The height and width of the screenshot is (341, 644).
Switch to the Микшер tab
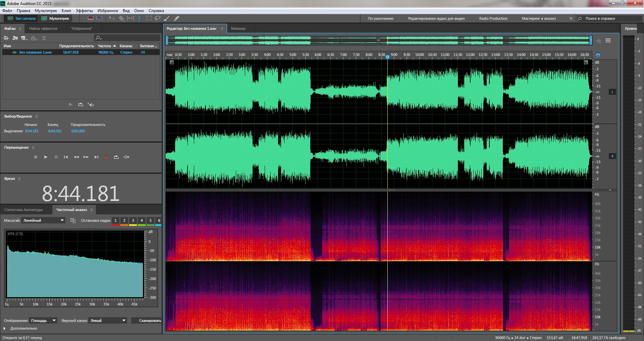[x=238, y=28]
